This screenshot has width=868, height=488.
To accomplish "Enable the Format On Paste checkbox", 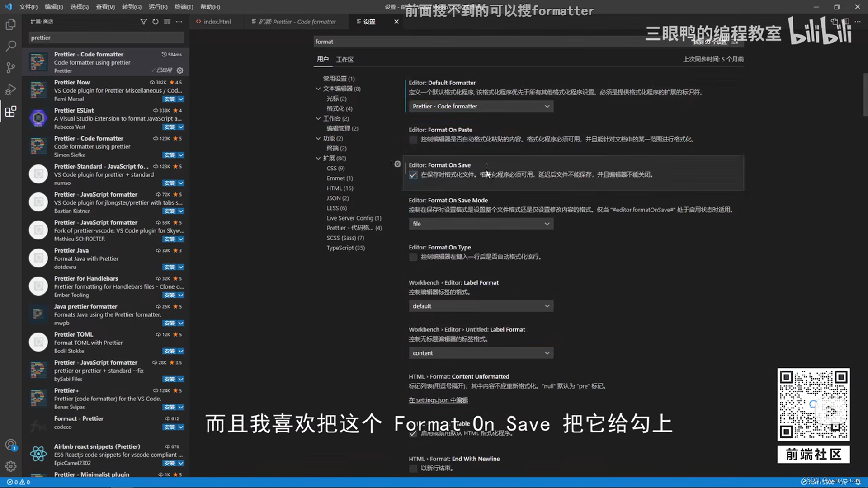I will (413, 140).
